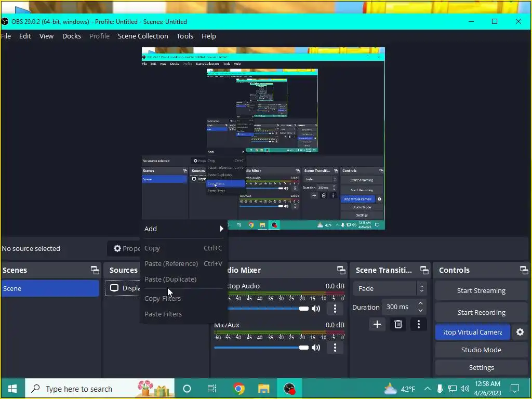
Task: Pop out the Audio Mixer dock
Action: coord(341,270)
